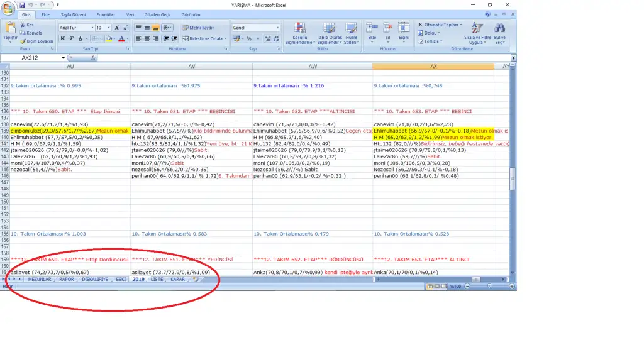Open the Arial Tur font dropdown
Image resolution: width=644 pixels, height=362 pixels.
pyautogui.click(x=91, y=28)
